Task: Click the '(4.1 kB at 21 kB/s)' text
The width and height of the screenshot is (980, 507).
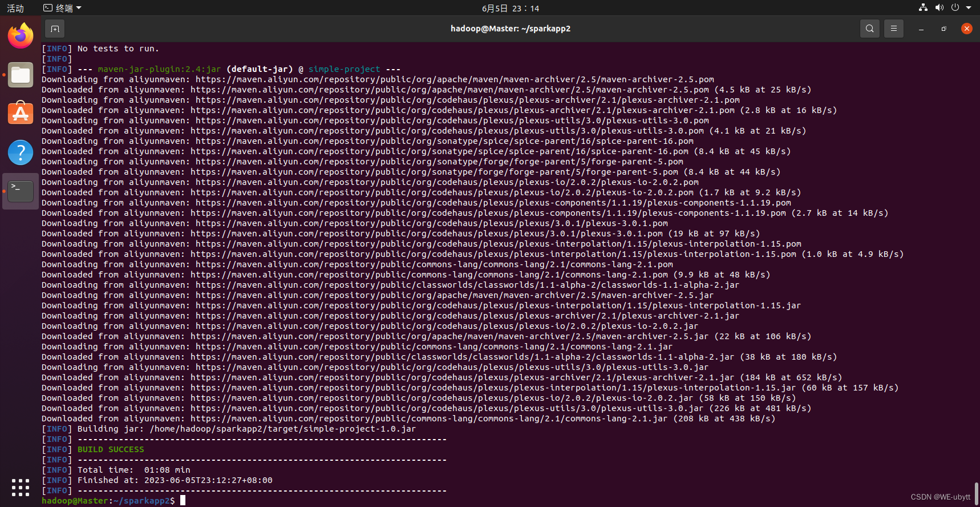Action: point(758,131)
